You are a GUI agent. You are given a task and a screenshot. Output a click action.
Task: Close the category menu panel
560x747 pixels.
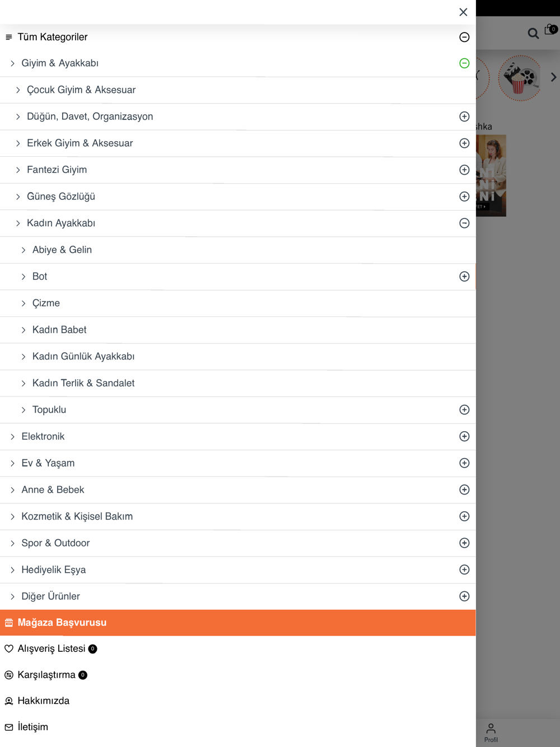(463, 12)
